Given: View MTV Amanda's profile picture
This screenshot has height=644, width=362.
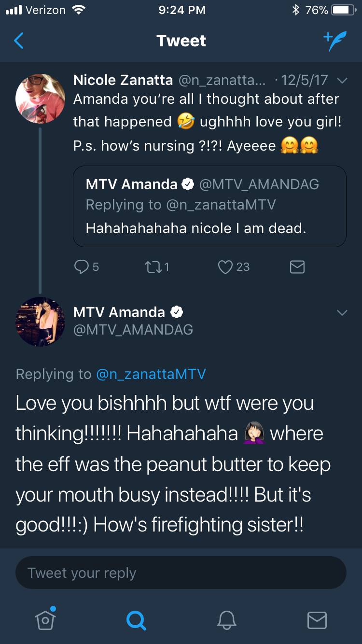Looking at the screenshot, I should point(40,322).
